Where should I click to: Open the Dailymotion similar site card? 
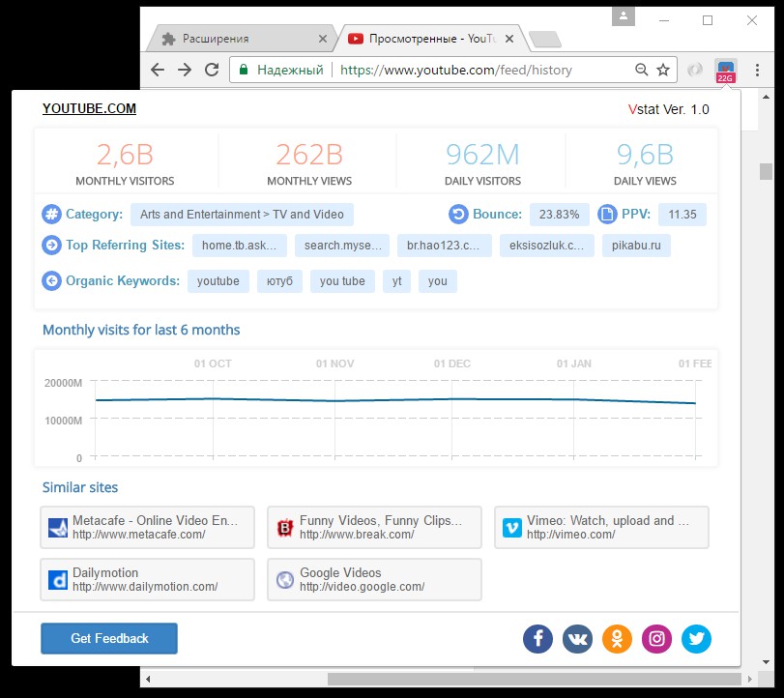tap(147, 579)
